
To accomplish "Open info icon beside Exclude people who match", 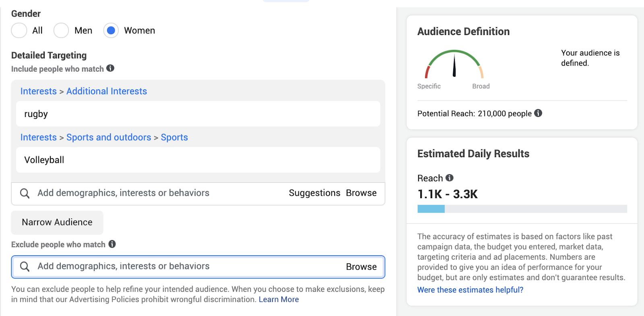I will pos(112,244).
